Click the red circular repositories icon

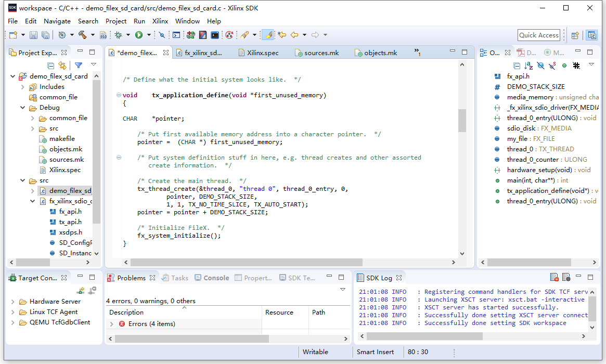229,35
